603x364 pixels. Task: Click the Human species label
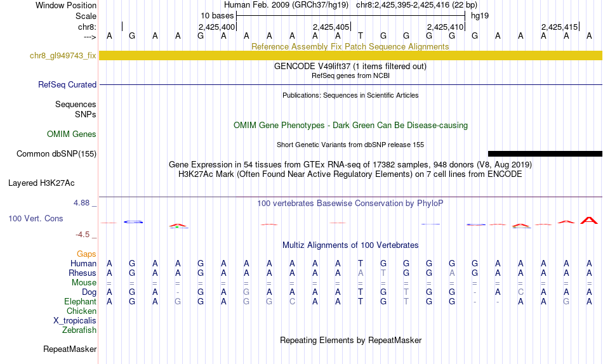(x=83, y=263)
